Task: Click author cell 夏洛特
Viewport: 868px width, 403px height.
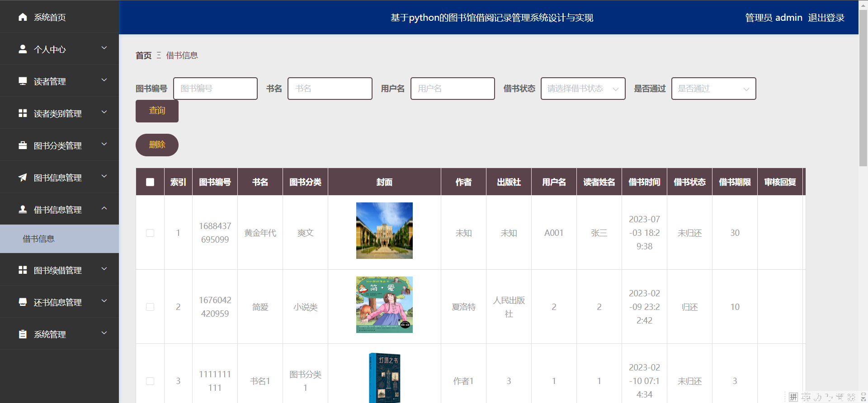Action: click(x=463, y=307)
